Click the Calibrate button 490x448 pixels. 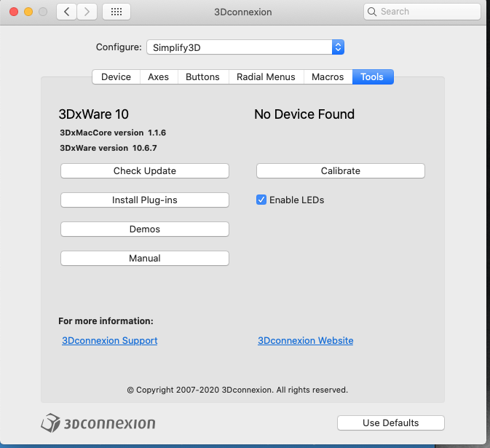341,170
